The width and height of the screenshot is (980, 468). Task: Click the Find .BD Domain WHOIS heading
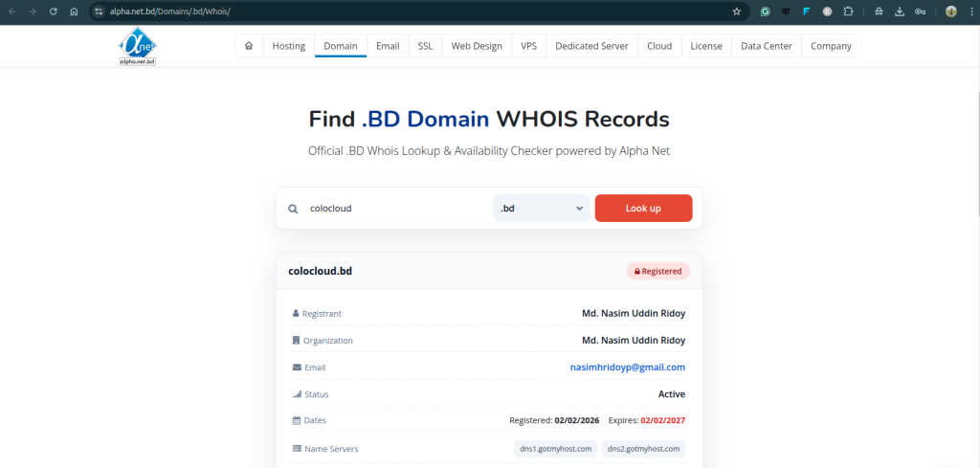[x=489, y=119]
